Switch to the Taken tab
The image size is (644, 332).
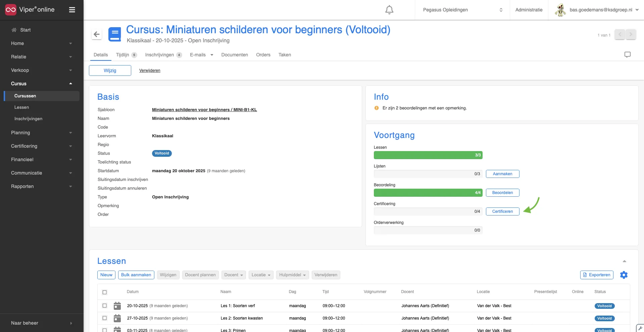(x=285, y=55)
